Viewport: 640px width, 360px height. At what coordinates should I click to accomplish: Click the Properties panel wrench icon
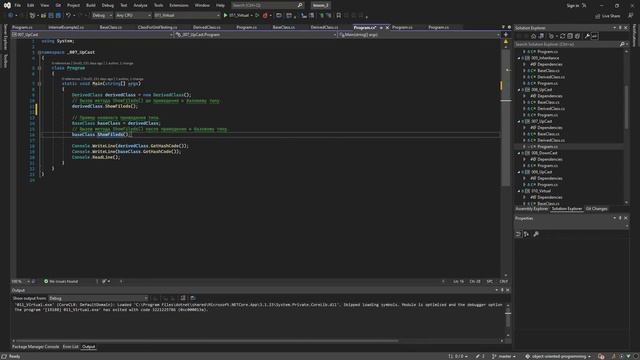536,234
